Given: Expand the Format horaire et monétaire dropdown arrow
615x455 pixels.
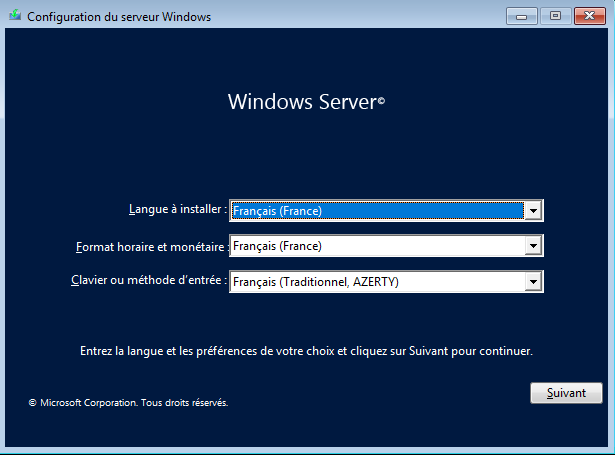Looking at the screenshot, I should point(534,246).
